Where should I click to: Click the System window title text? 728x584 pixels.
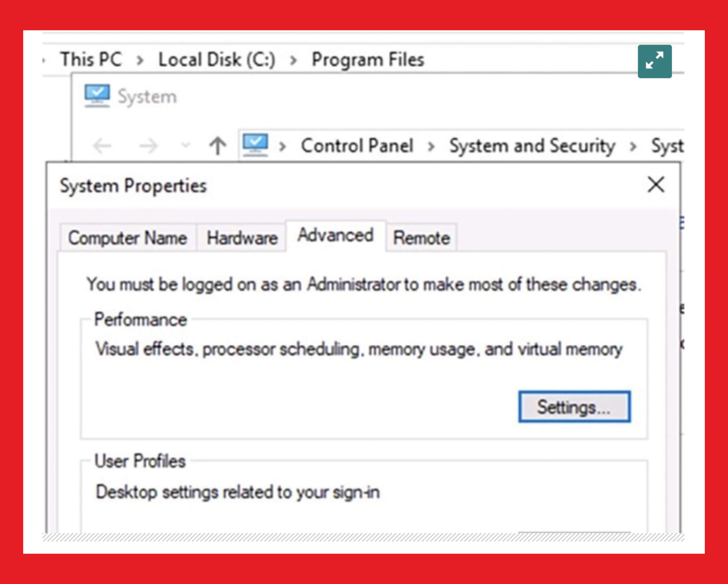pyautogui.click(x=147, y=97)
